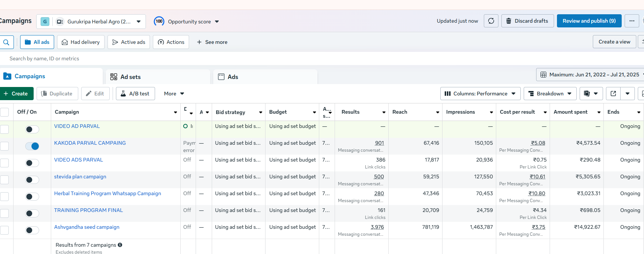Click the Discard drafts trash button

pos(527,21)
